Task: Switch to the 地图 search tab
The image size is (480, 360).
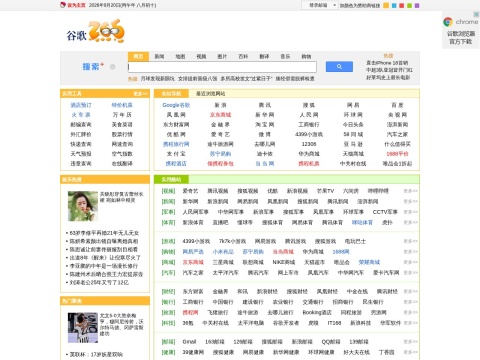Action: [x=180, y=56]
